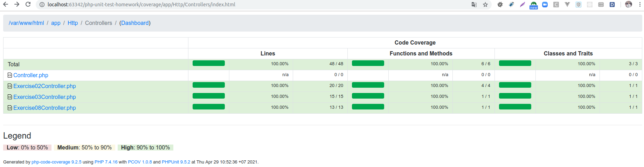Open Exercise02Controller.php coverage report

(x=44, y=86)
